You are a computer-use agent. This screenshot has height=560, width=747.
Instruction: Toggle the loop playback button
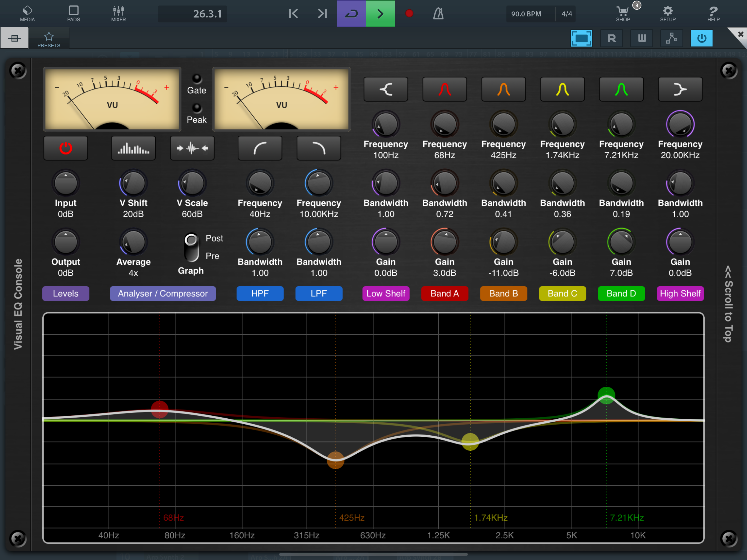351,13
